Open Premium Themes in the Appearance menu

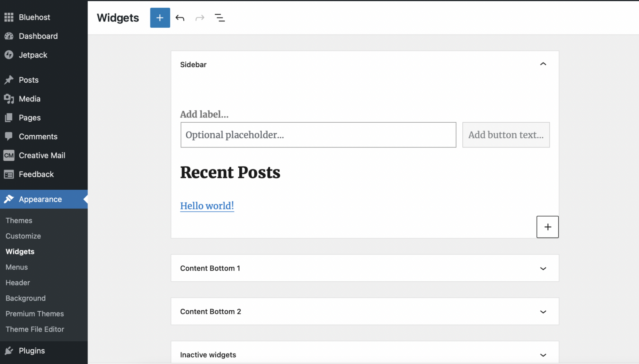coord(35,314)
